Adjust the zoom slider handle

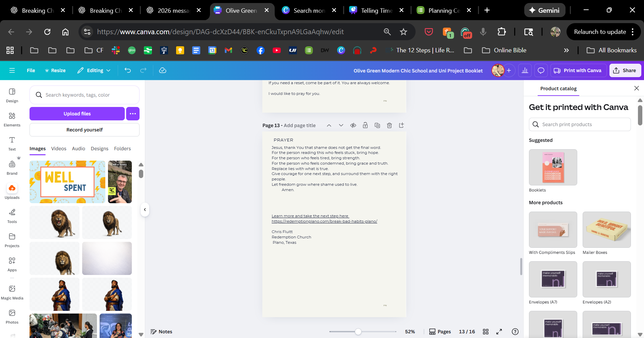358,332
